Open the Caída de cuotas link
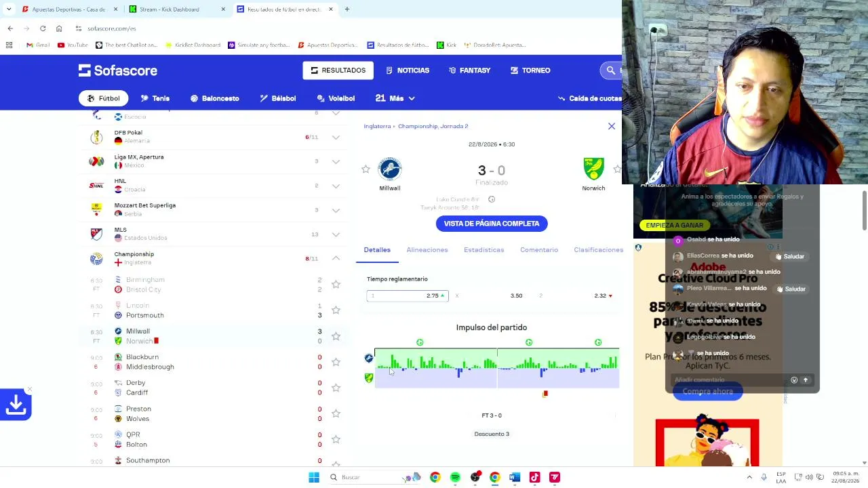The image size is (868, 488). [590, 98]
